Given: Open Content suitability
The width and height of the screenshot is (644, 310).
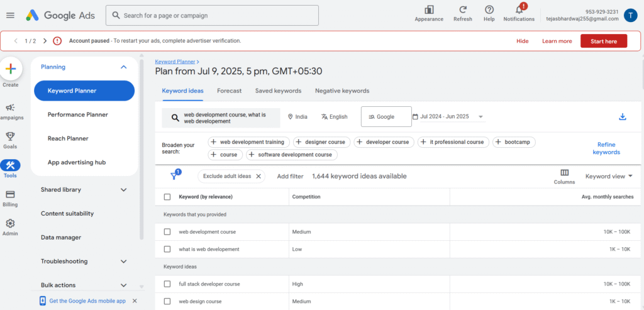Looking at the screenshot, I should click(67, 214).
